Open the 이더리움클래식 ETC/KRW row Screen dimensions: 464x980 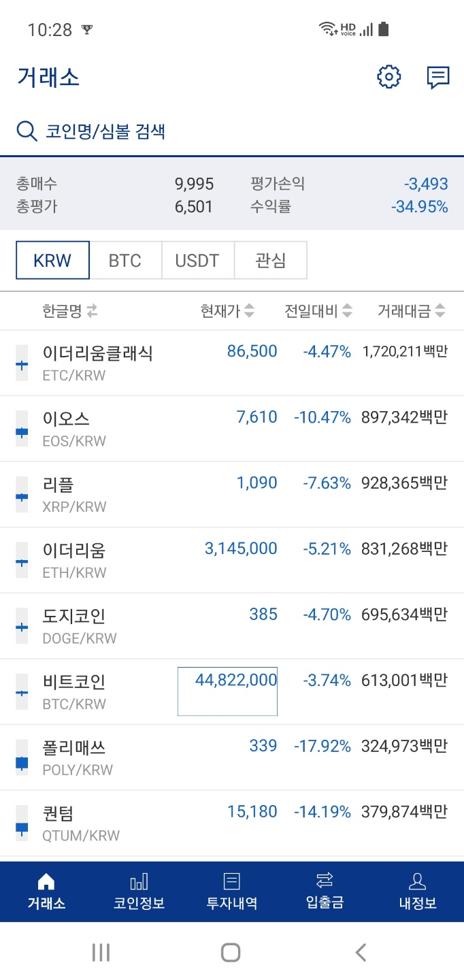(x=232, y=363)
